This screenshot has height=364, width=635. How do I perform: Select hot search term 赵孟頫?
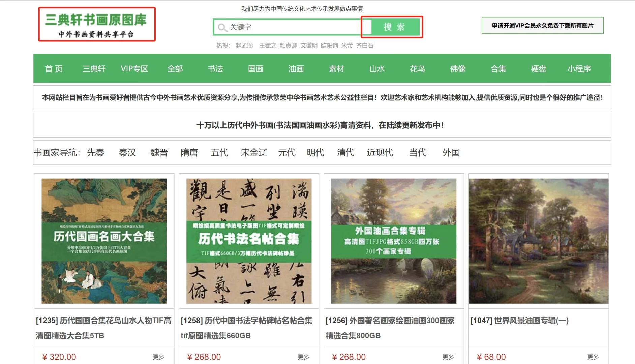244,45
